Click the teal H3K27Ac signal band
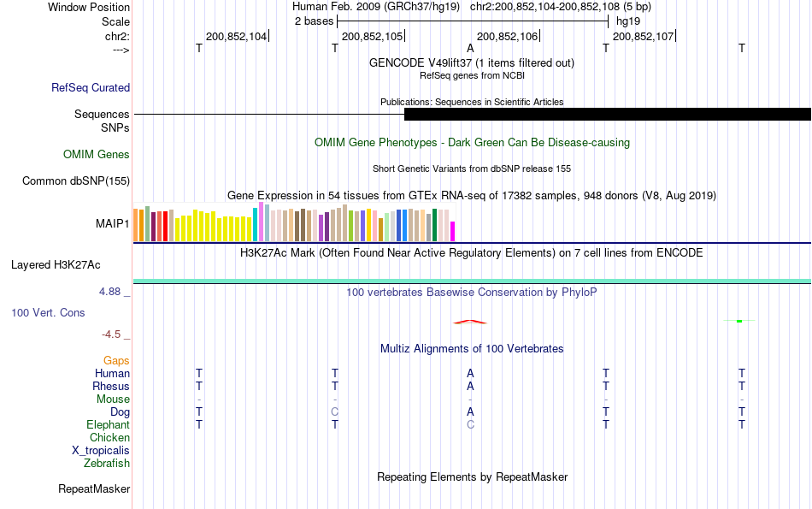812x509 pixels. pyautogui.click(x=473, y=281)
